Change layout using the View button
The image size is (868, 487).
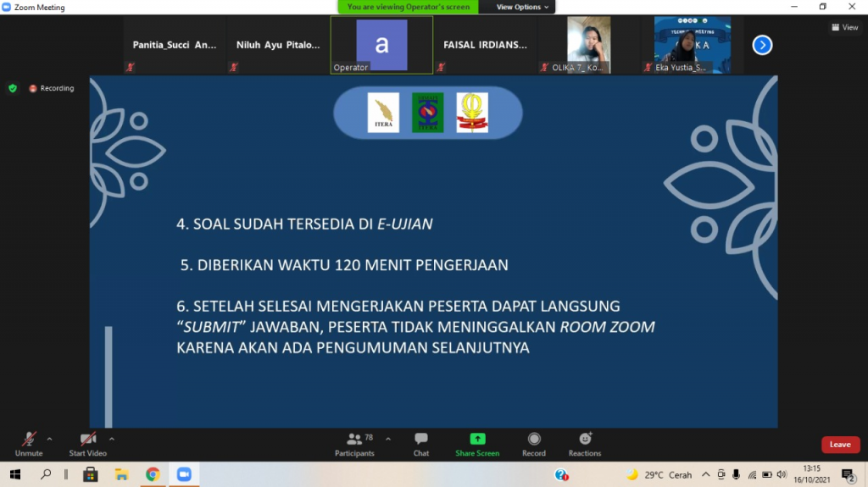pyautogui.click(x=845, y=27)
